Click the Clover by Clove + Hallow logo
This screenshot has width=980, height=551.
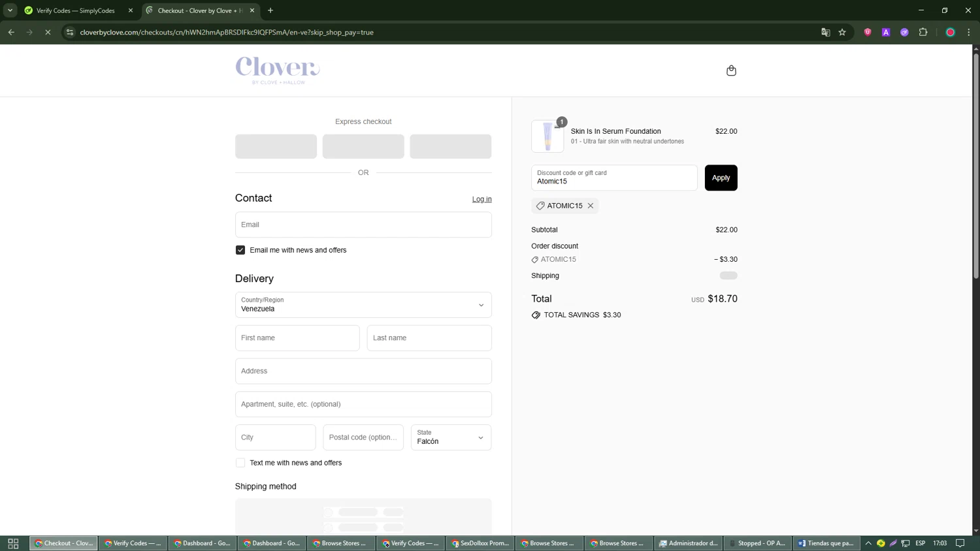click(278, 71)
